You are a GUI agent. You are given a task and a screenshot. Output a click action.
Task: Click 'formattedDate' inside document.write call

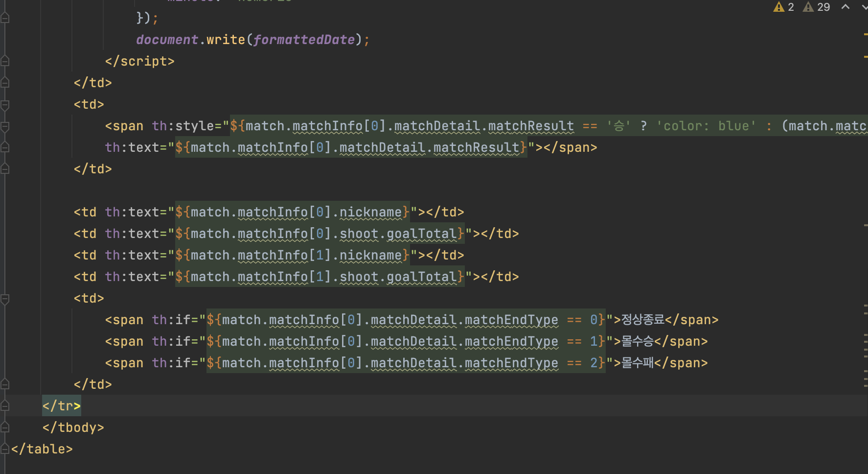point(304,40)
